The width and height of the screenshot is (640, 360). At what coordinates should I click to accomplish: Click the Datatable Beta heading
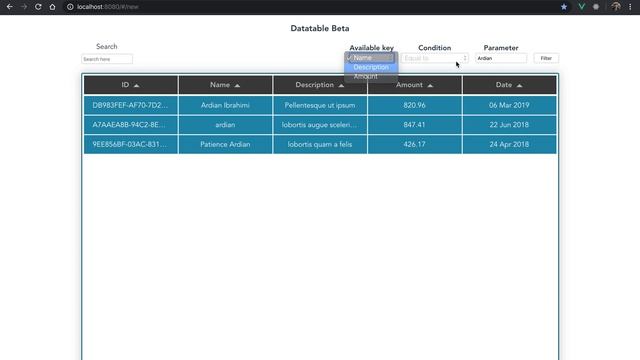[320, 29]
